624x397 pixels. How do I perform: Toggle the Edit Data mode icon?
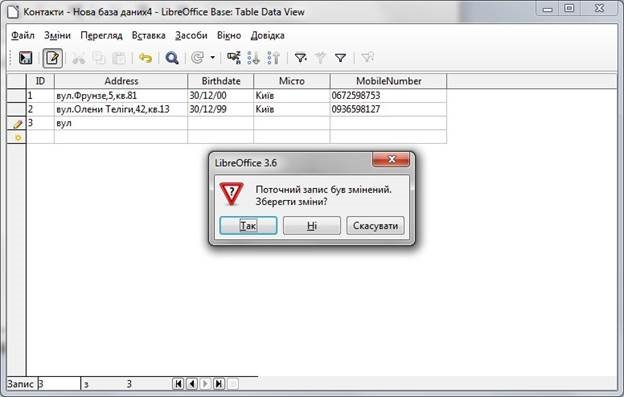coord(53,58)
